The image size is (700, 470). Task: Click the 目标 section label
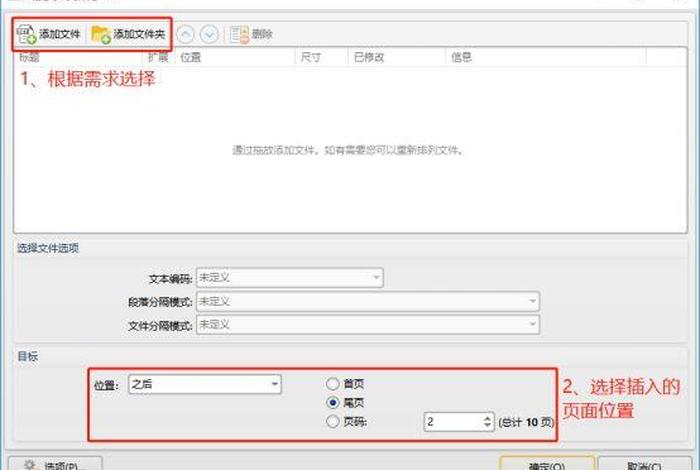(x=28, y=356)
